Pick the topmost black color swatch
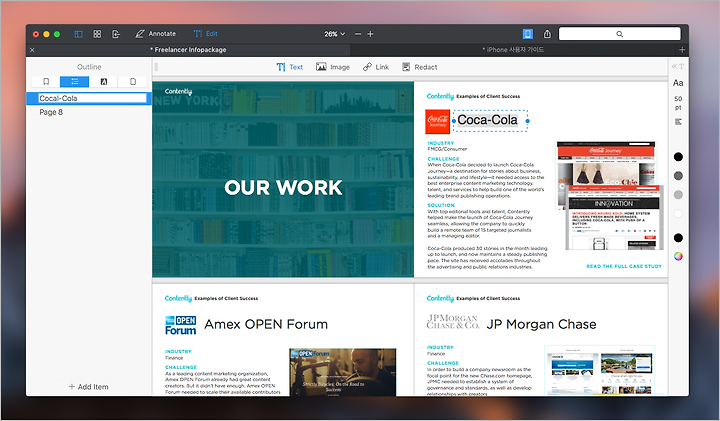Image resolution: width=720 pixels, height=421 pixels. 678,157
